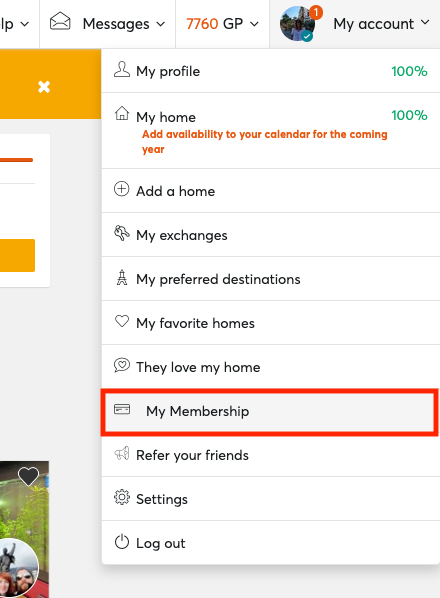Open the 7760 GP dropdown

pos(222,24)
